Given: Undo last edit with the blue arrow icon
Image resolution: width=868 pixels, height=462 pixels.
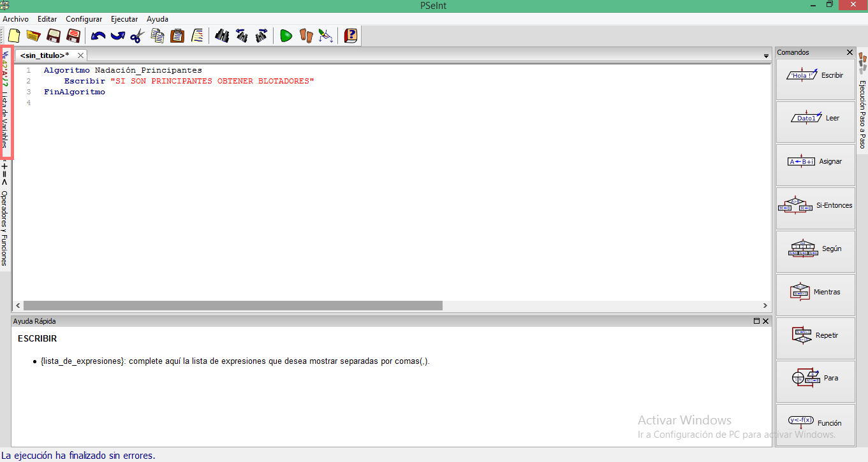Looking at the screenshot, I should [97, 36].
